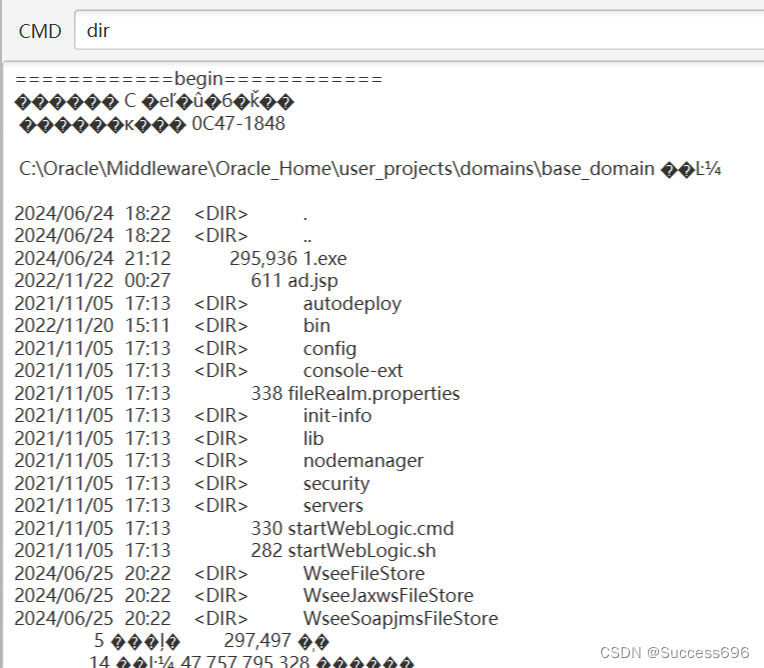Screen dimensions: 764x668
Task: Select the WseeFileStore directory name
Action: click(364, 573)
